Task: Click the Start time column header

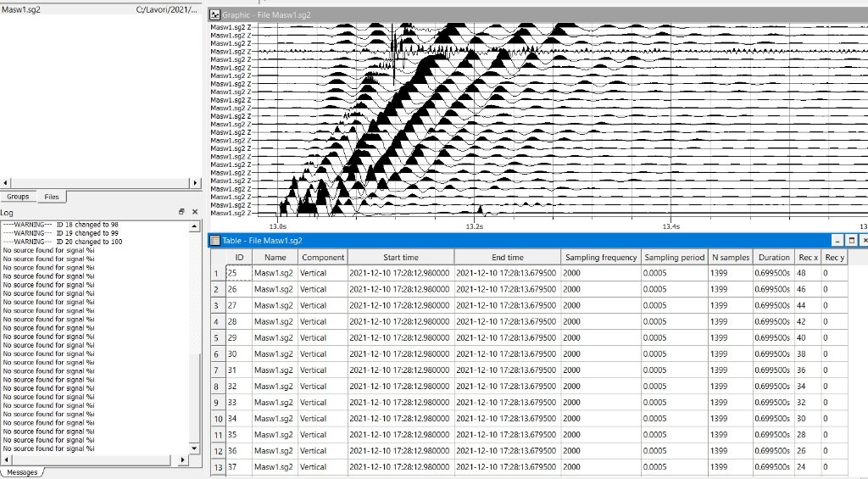Action: (400, 257)
